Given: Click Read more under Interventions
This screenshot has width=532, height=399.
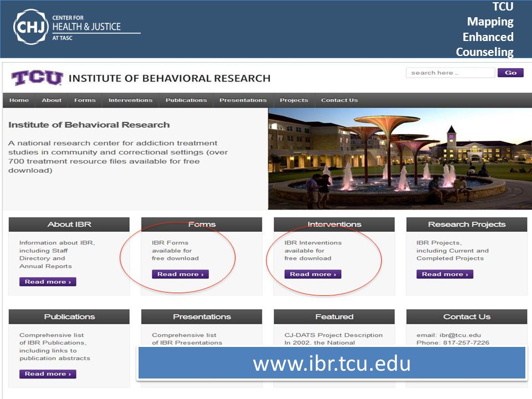Looking at the screenshot, I should (313, 274).
